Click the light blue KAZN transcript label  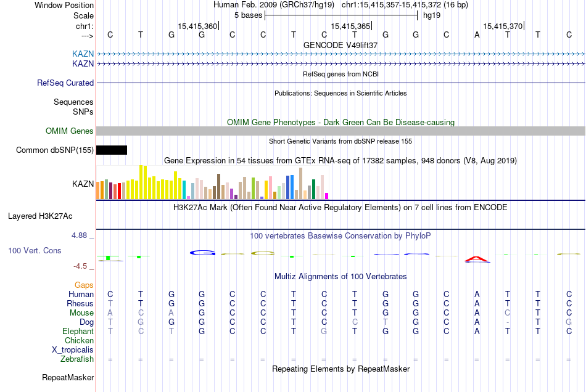click(83, 54)
